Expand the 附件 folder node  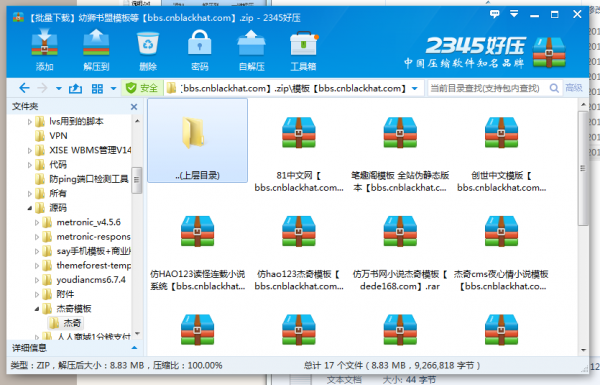pos(37,294)
